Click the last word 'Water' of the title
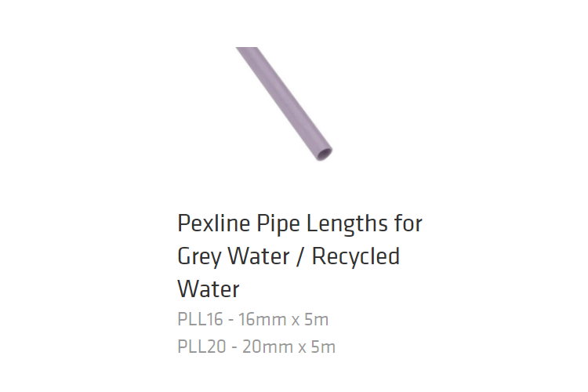588x392 pixels. [208, 289]
